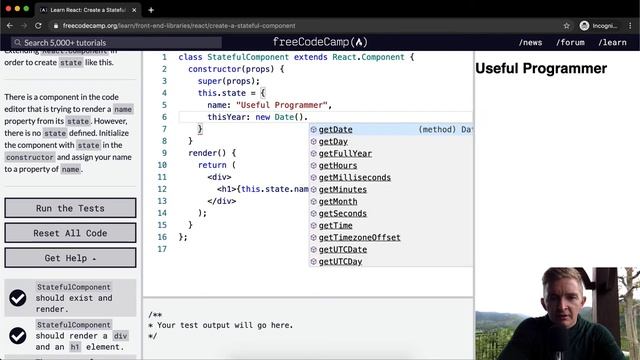Click the method icon beside getMonth

coord(313,202)
